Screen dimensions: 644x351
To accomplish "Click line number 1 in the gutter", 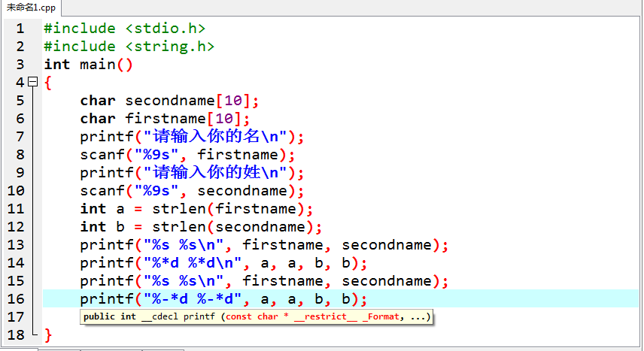I will pos(20,29).
